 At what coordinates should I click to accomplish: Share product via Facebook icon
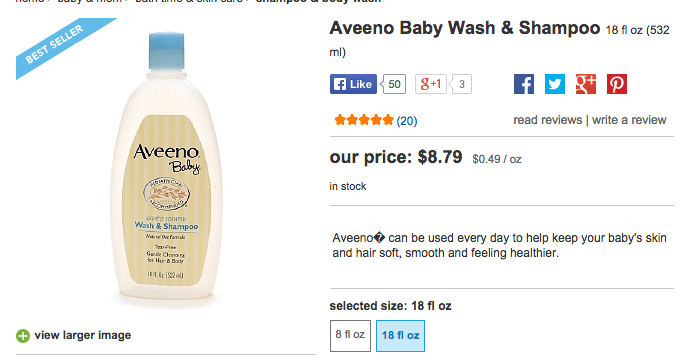[x=524, y=84]
